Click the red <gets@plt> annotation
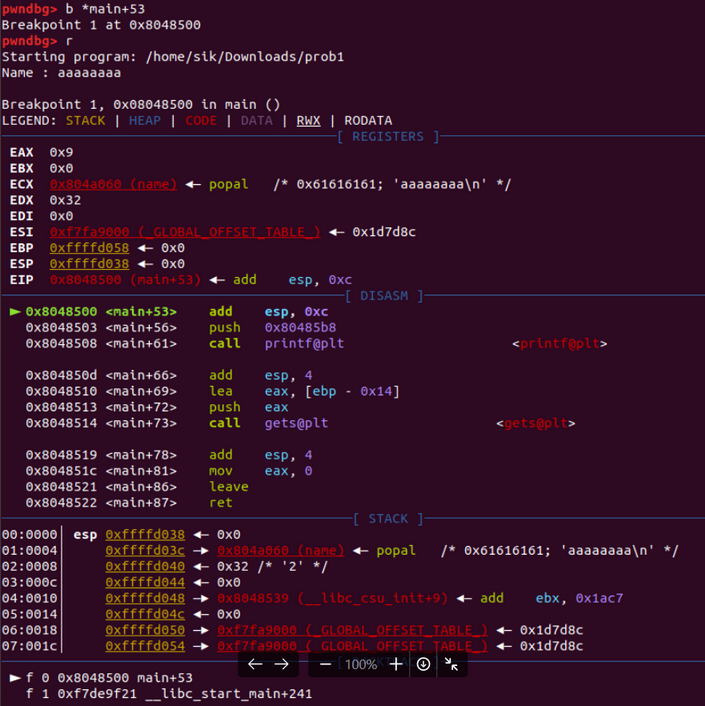This screenshot has width=705, height=706. (536, 423)
